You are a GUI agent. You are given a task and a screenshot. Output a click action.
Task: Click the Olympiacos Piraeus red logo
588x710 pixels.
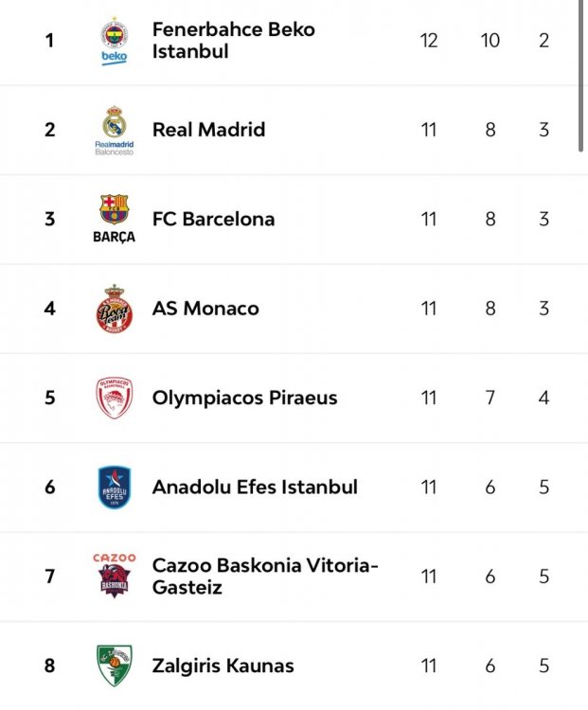pyautogui.click(x=115, y=398)
